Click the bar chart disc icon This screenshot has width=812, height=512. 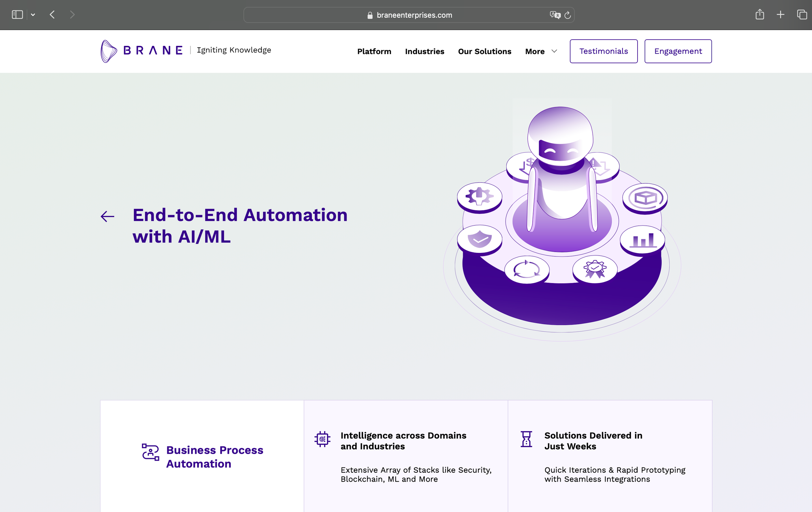[642, 240]
